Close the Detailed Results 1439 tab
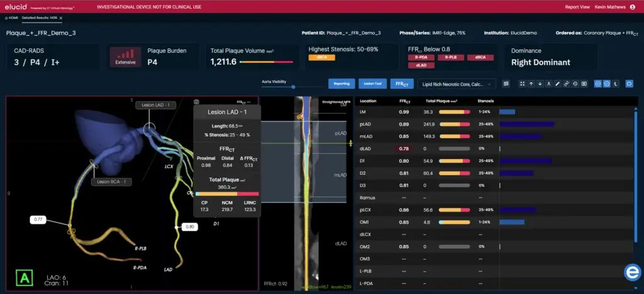The width and height of the screenshot is (644, 294). pos(61,18)
